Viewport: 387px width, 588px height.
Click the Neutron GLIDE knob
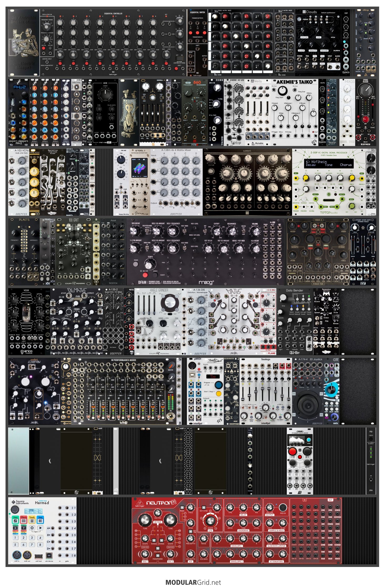(283, 522)
